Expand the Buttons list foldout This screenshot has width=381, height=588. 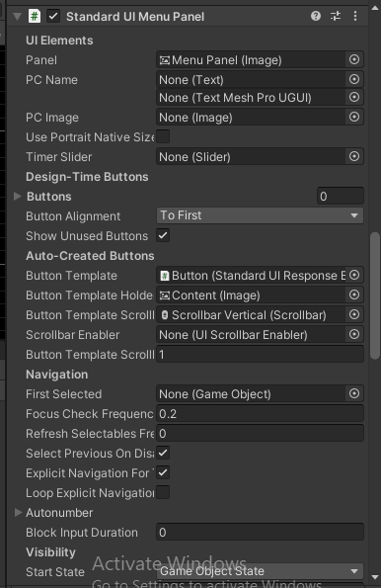tap(17, 196)
